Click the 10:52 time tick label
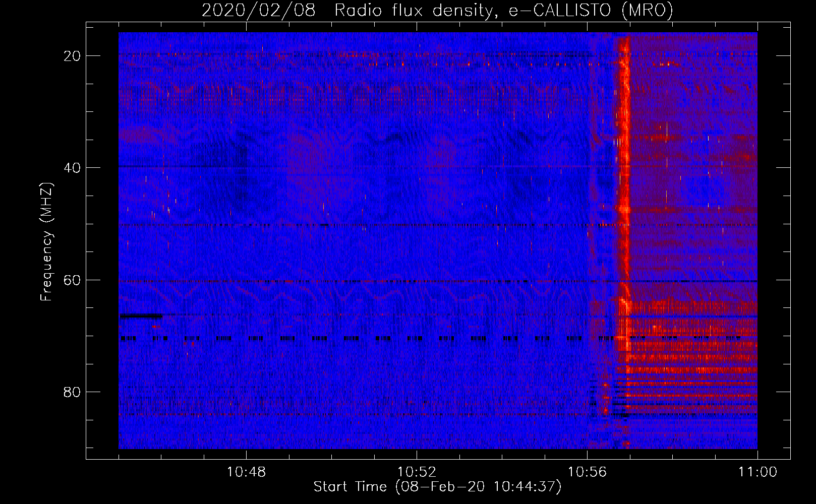Screen dimensions: 816x504 click(417, 472)
